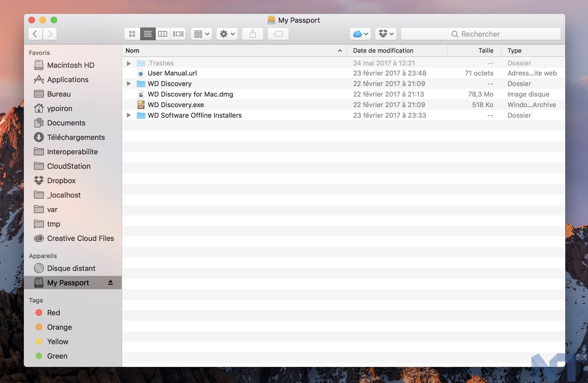
Task: Go back with the left chevron button
Action: (35, 34)
